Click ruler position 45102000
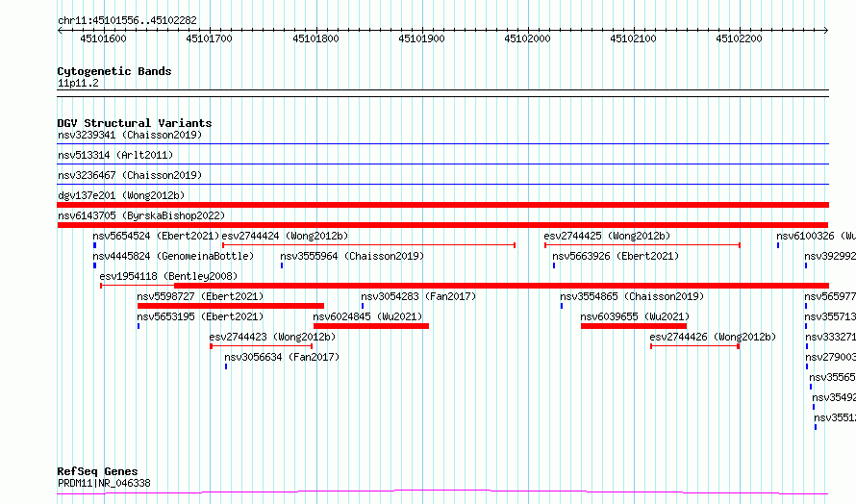 click(x=527, y=38)
